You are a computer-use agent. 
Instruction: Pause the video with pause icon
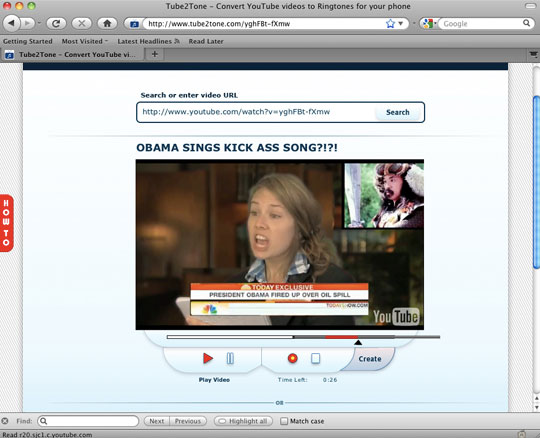(230, 358)
